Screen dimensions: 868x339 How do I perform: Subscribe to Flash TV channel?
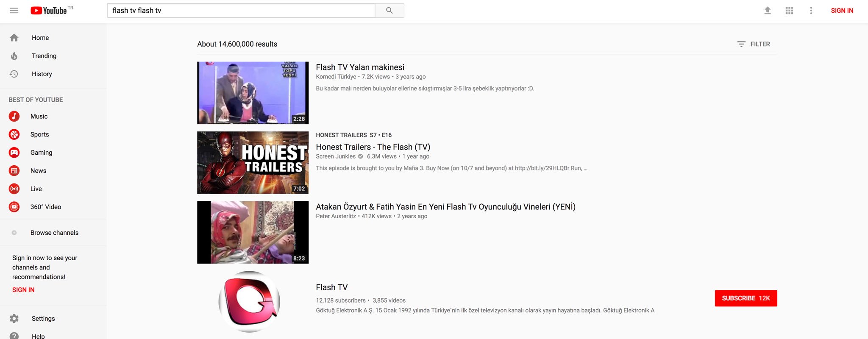point(746,298)
